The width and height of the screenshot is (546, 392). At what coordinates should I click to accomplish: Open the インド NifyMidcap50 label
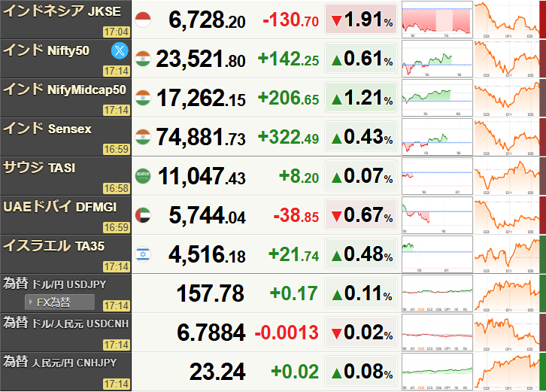(65, 90)
